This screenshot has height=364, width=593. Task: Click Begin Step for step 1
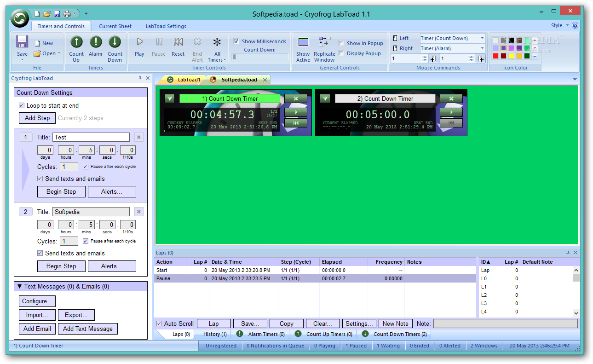point(61,191)
